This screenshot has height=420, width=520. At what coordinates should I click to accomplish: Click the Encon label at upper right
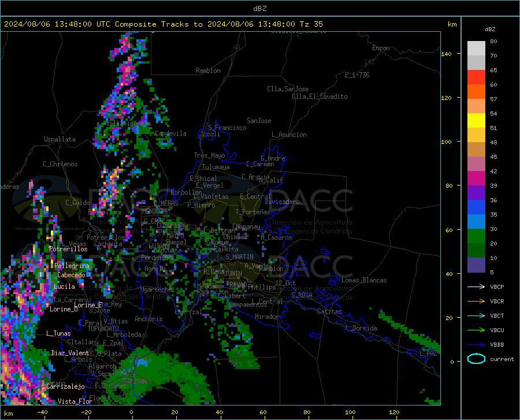(x=381, y=48)
